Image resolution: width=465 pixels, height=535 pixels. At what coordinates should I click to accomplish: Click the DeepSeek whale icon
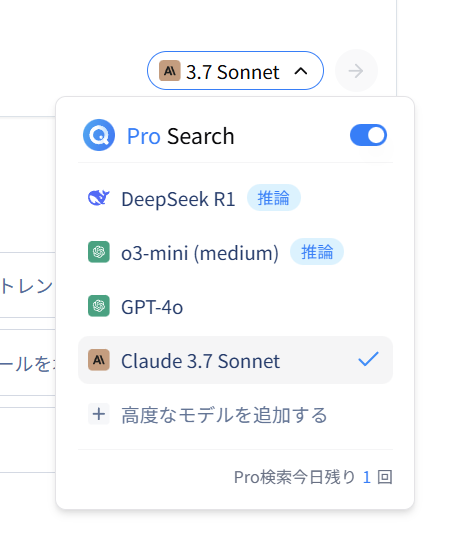tap(99, 198)
